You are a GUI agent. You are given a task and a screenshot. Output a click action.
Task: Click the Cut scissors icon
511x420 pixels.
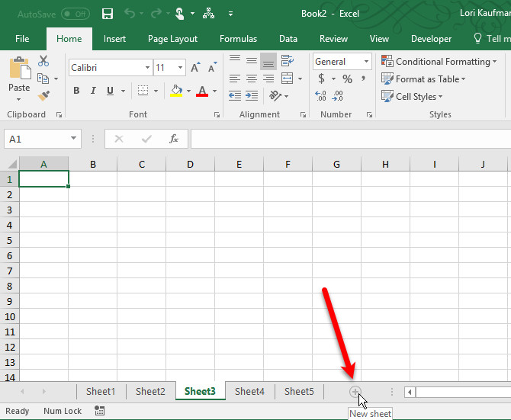click(x=43, y=61)
